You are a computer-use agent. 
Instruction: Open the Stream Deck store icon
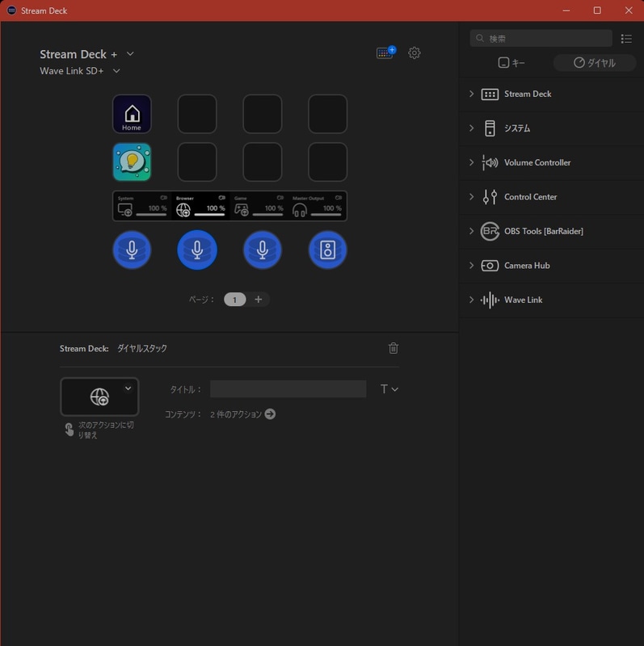[x=385, y=52]
